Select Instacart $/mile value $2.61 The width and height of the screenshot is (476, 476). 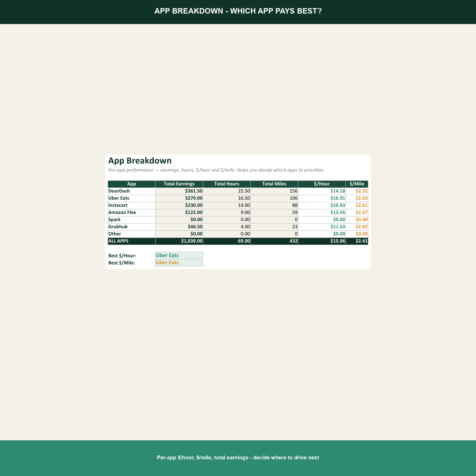(x=357, y=205)
